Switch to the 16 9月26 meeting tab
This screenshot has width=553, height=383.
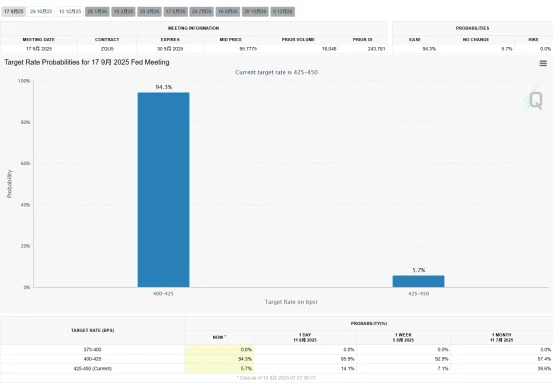[228, 12]
